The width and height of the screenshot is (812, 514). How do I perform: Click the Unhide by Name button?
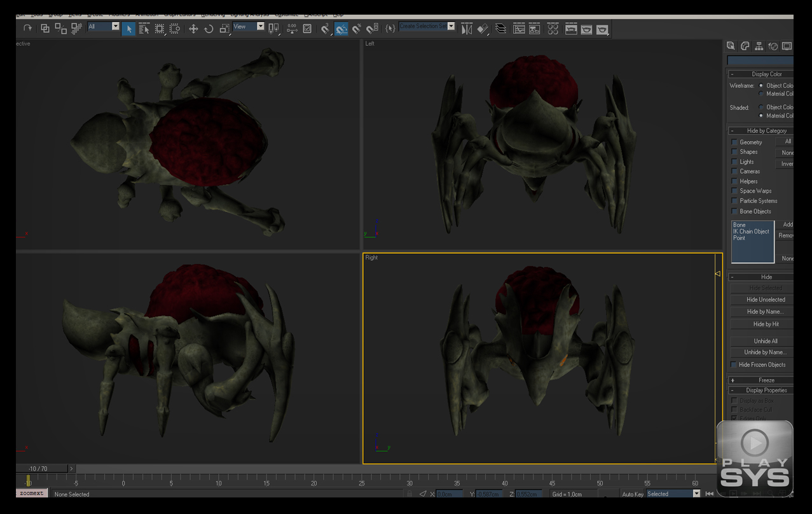pyautogui.click(x=766, y=352)
